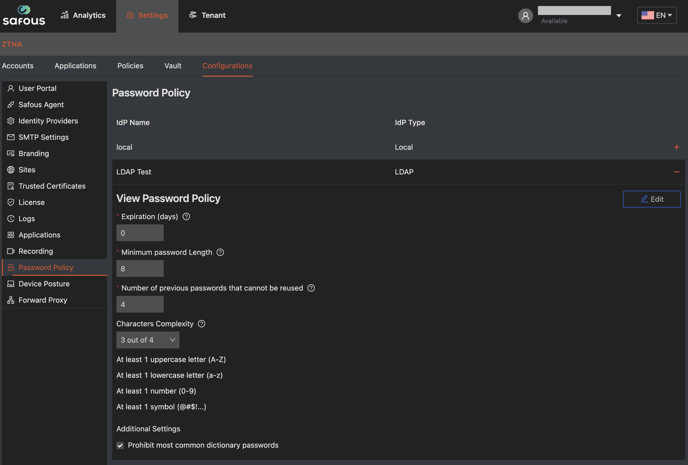Open Identity Providers in sidebar
This screenshot has width=688, height=465.
click(x=47, y=121)
